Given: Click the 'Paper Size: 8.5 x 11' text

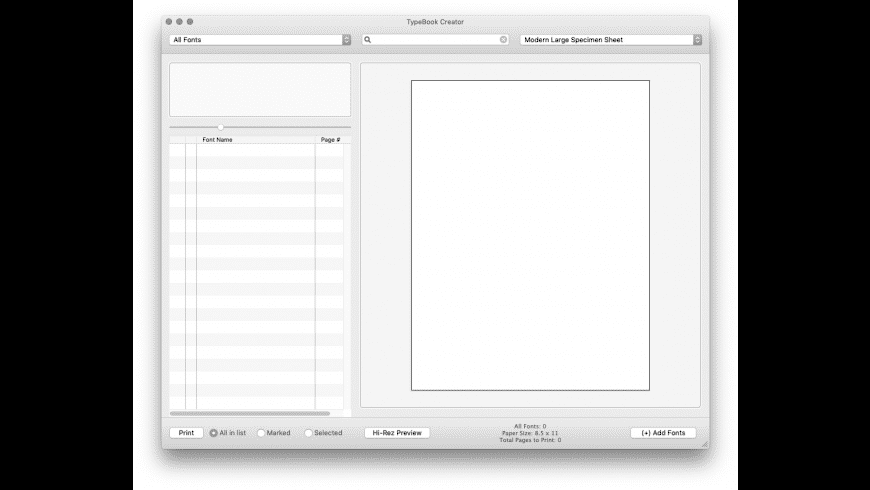Looking at the screenshot, I should (x=530, y=433).
